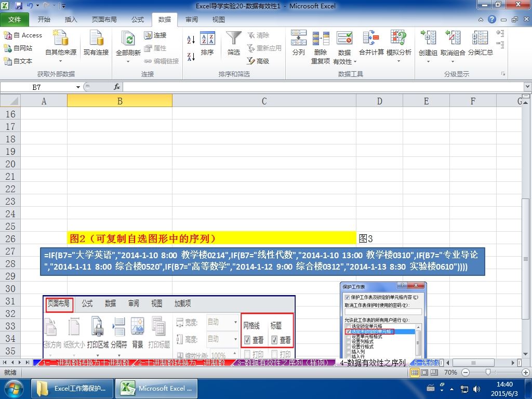Click the 70% zoom level
532x399 pixels.
pos(450,373)
